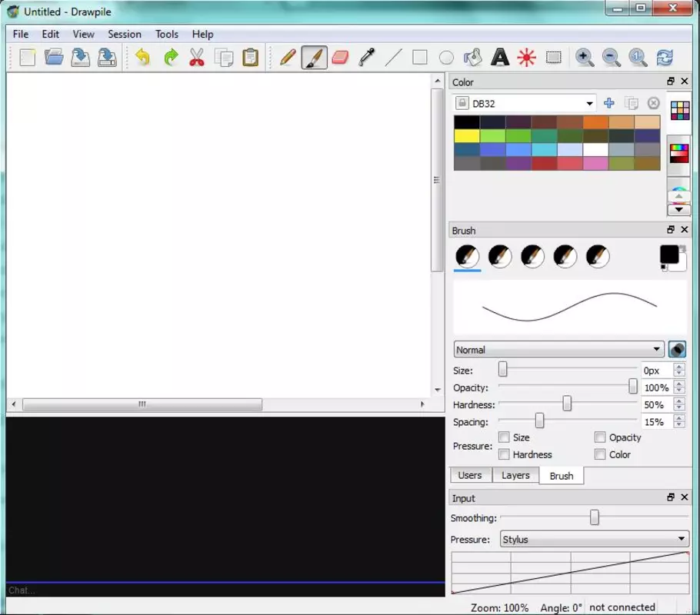Create a new document with the blank page icon

pos(27,58)
